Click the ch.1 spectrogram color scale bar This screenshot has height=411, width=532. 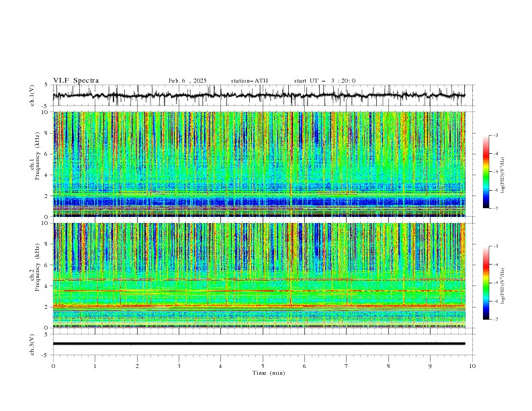pyautogui.click(x=486, y=172)
